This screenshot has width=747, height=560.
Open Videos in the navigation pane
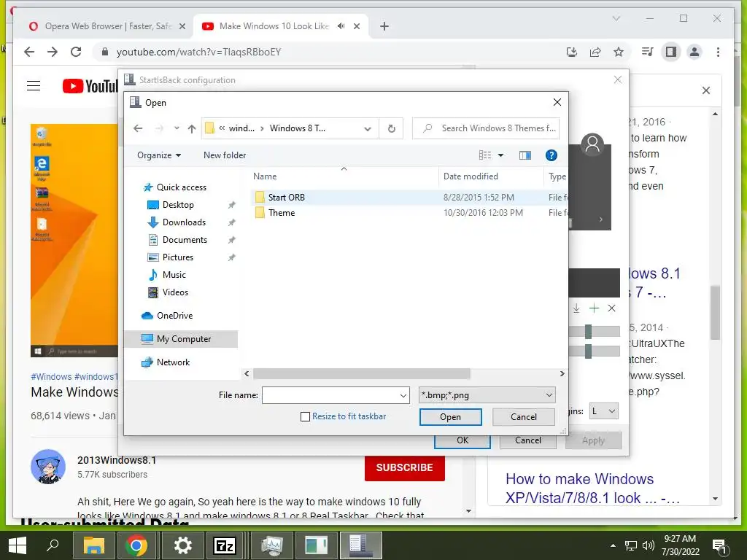point(175,292)
